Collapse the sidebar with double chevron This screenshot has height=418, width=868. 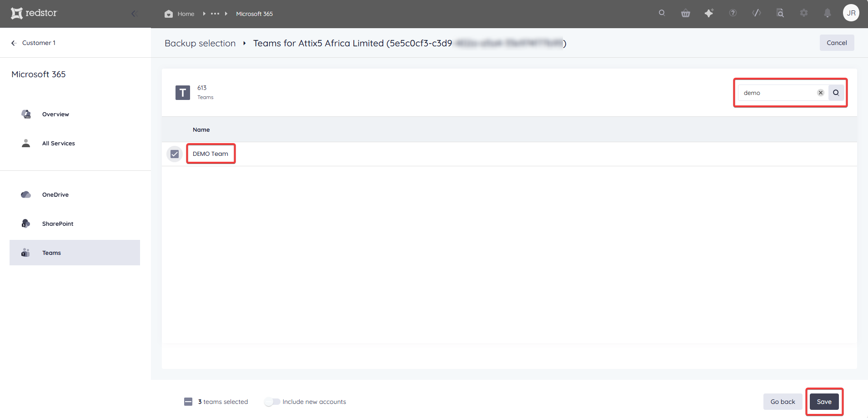pos(135,14)
